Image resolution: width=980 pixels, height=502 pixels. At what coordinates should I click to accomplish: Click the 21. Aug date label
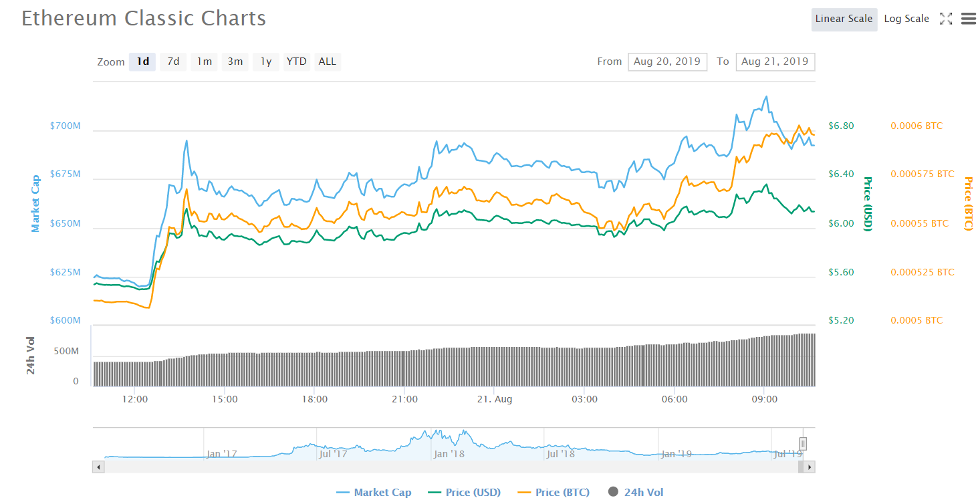(494, 399)
